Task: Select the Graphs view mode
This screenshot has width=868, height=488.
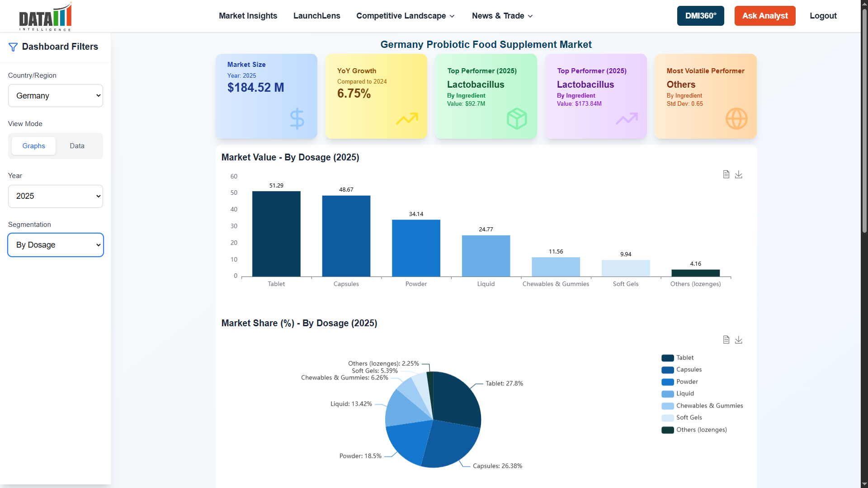Action: (33, 145)
